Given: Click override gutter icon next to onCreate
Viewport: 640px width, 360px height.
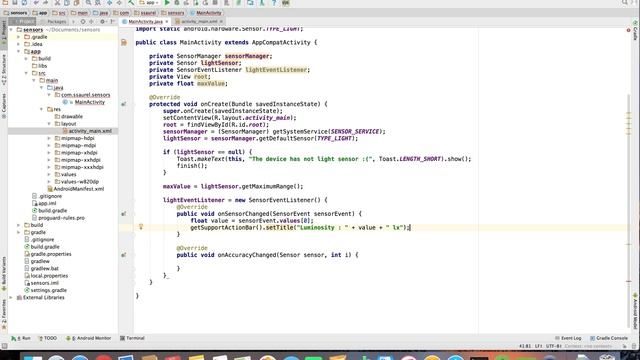Looking at the screenshot, I should pyautogui.click(x=124, y=104).
